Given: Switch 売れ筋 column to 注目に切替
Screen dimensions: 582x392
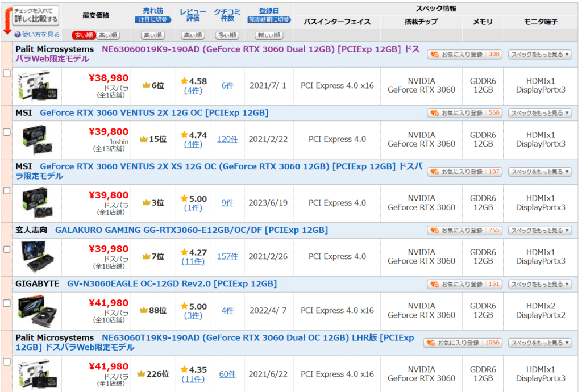Looking at the screenshot, I should click(x=153, y=20).
